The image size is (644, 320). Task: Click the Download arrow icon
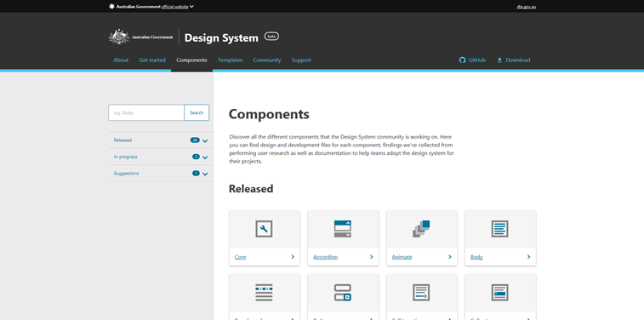pos(500,60)
